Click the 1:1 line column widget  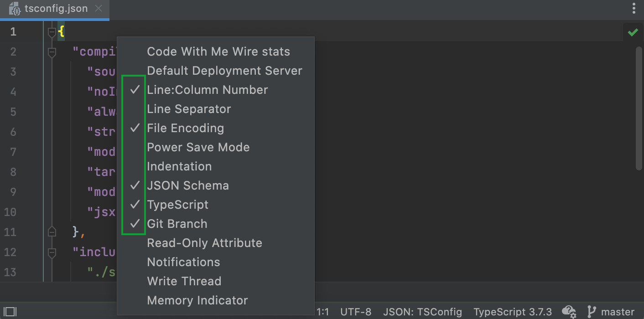click(322, 312)
